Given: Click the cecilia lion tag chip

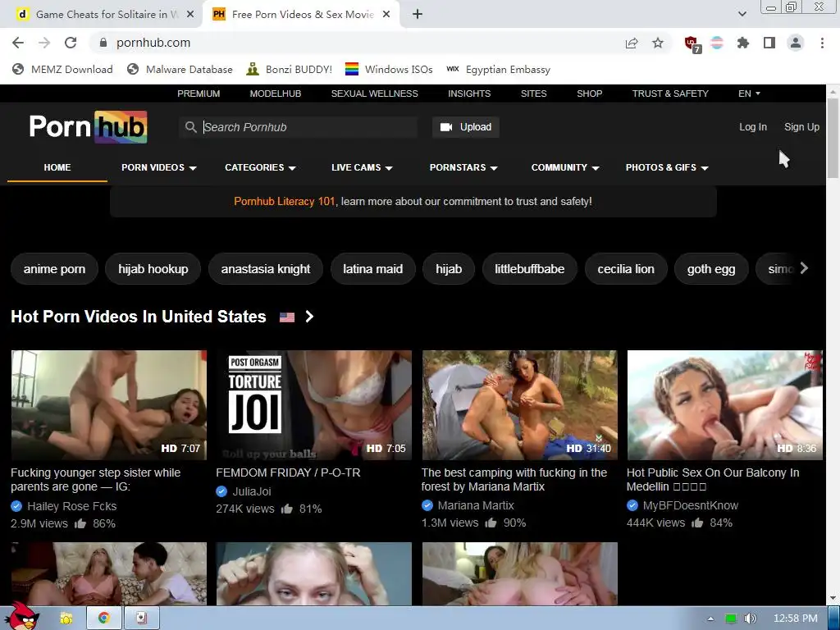Looking at the screenshot, I should tap(626, 269).
